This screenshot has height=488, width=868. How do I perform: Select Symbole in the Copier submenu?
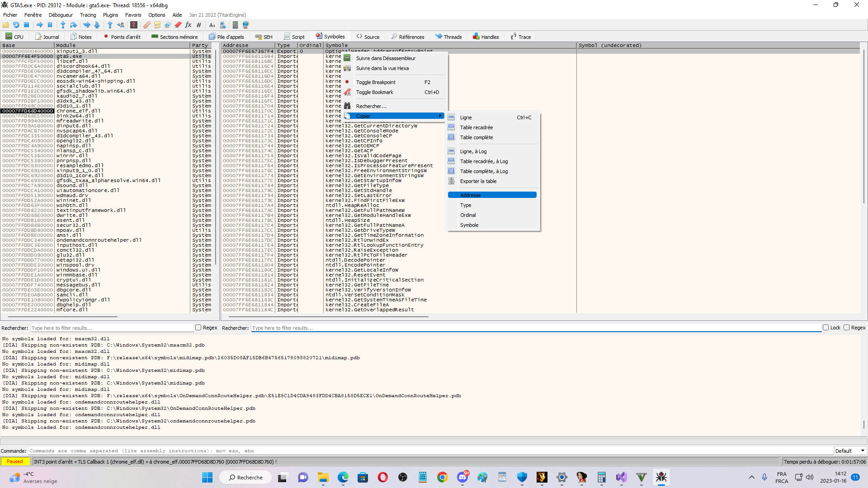(x=493, y=225)
